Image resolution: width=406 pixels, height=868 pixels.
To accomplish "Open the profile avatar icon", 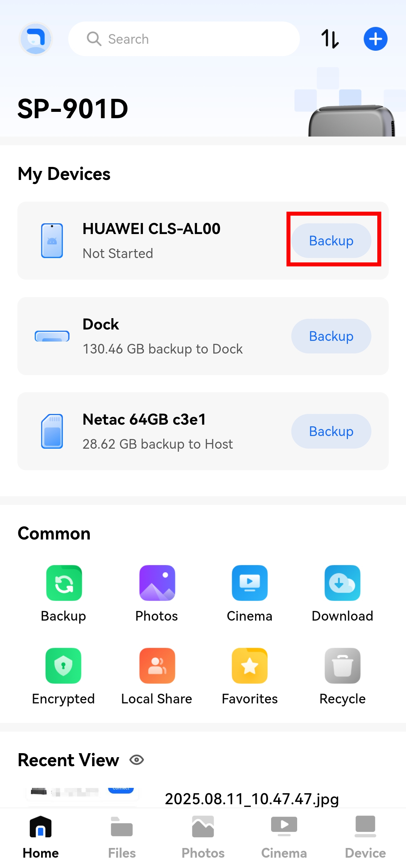I will [x=36, y=39].
